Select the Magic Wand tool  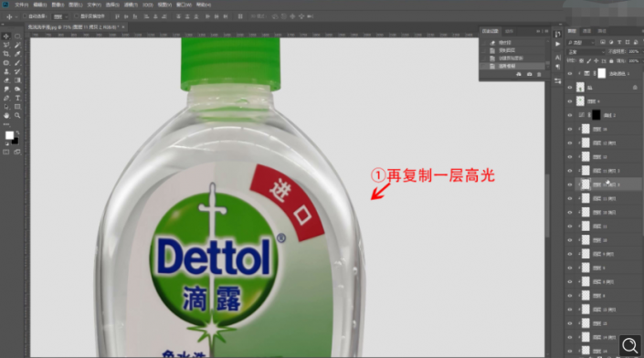click(17, 45)
